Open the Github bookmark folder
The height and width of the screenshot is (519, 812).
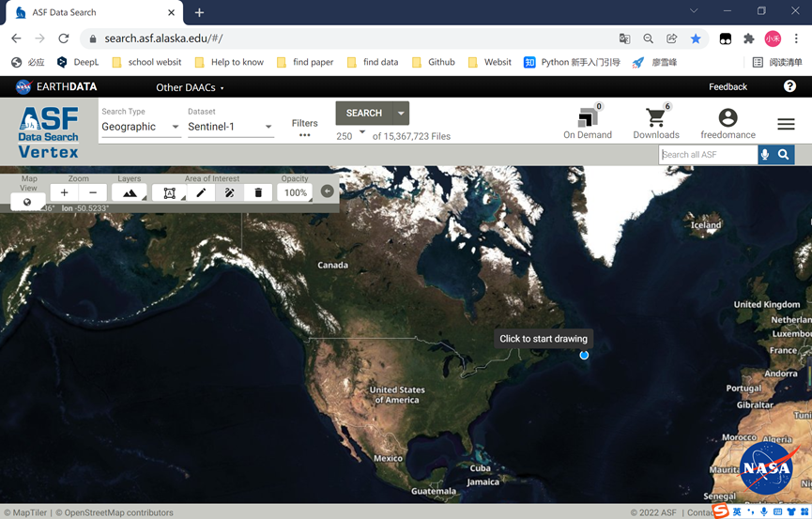434,62
